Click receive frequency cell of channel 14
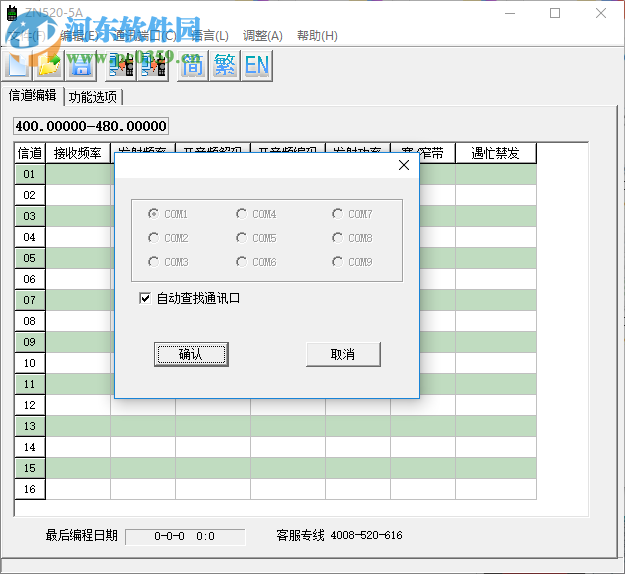Screen dimensions: 625x574 [x=78, y=447]
